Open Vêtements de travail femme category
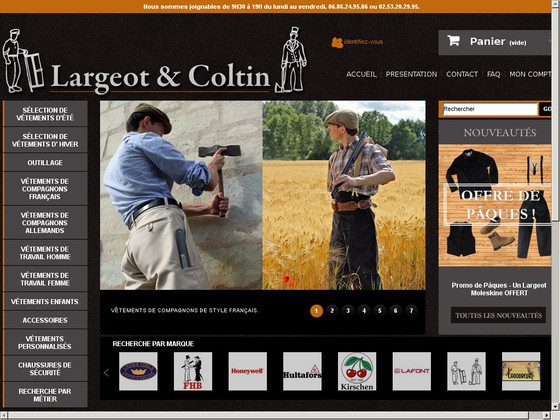 [45, 279]
